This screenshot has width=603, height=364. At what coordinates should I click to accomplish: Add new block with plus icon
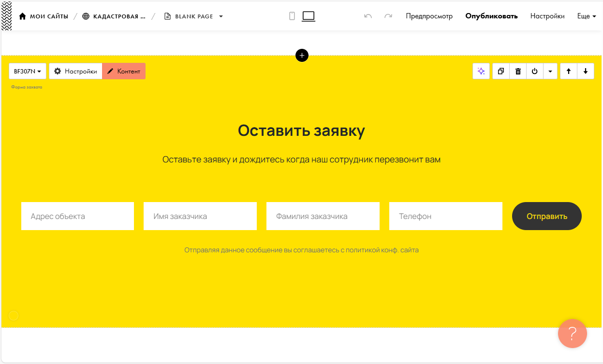302,55
